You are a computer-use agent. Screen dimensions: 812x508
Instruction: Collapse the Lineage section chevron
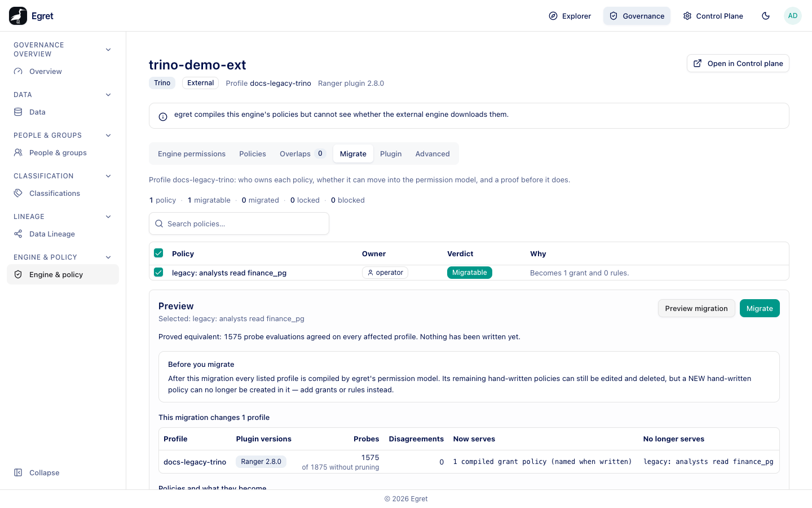point(108,217)
